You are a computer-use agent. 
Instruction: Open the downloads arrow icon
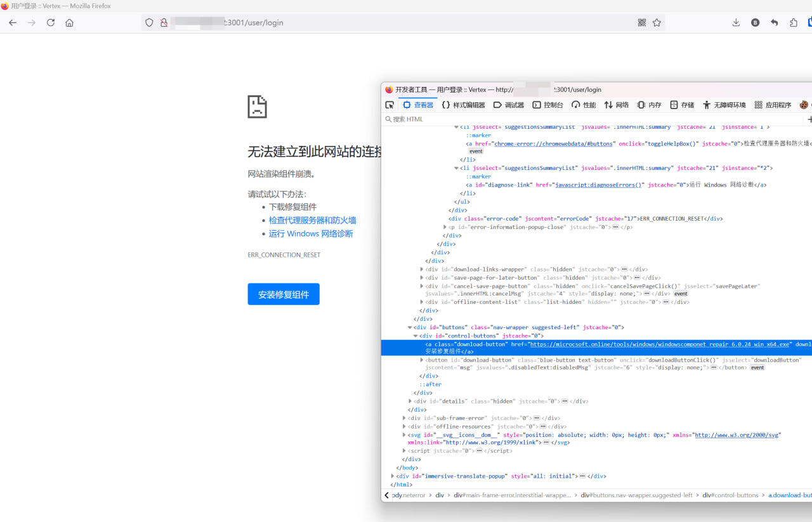click(x=736, y=22)
